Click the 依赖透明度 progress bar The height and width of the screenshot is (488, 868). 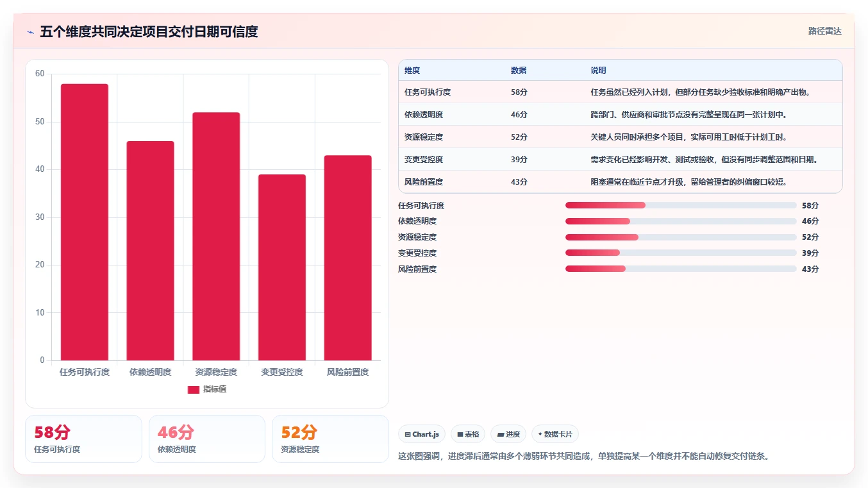[681, 221]
